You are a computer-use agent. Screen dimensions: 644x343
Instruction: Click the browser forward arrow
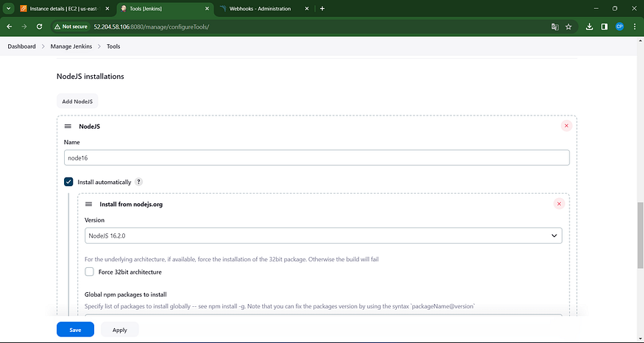coord(24,26)
